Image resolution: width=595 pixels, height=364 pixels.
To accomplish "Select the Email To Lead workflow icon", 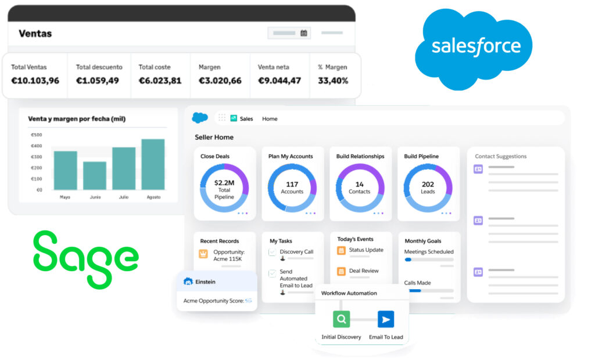I will pyautogui.click(x=386, y=319).
